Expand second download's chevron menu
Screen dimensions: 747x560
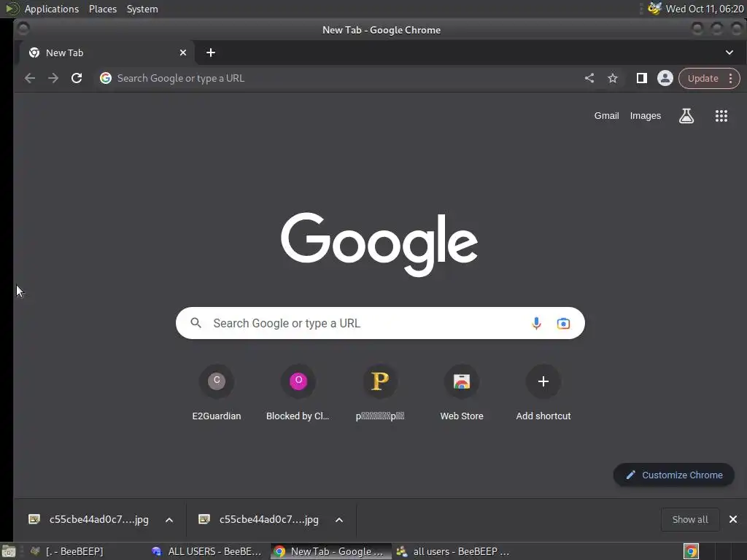(x=339, y=519)
